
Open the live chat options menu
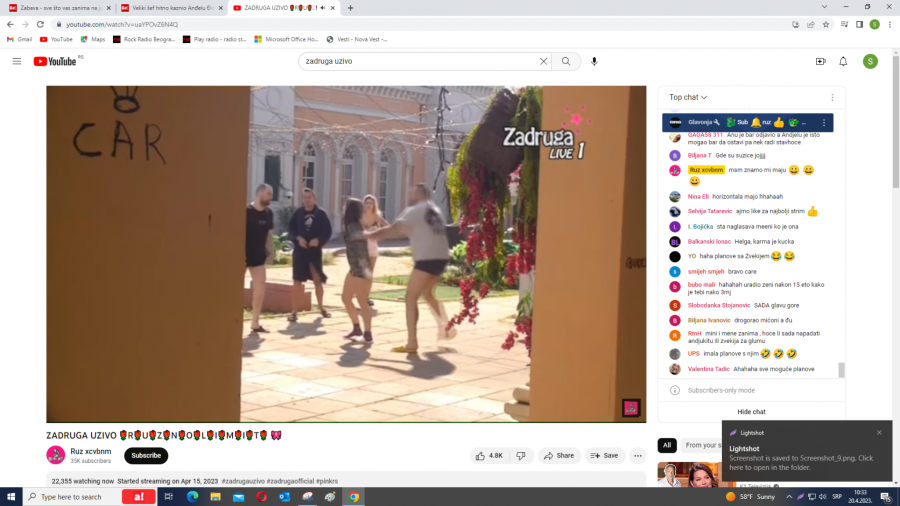pos(832,97)
